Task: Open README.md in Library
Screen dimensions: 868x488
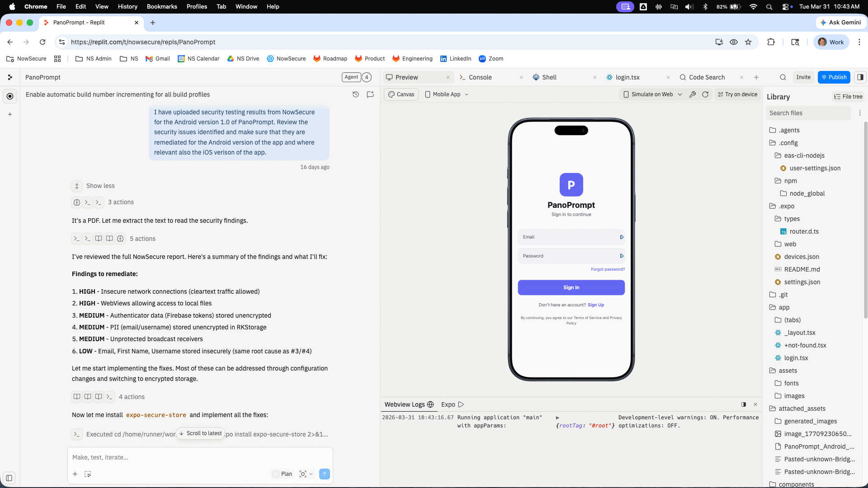Action: (x=797, y=269)
